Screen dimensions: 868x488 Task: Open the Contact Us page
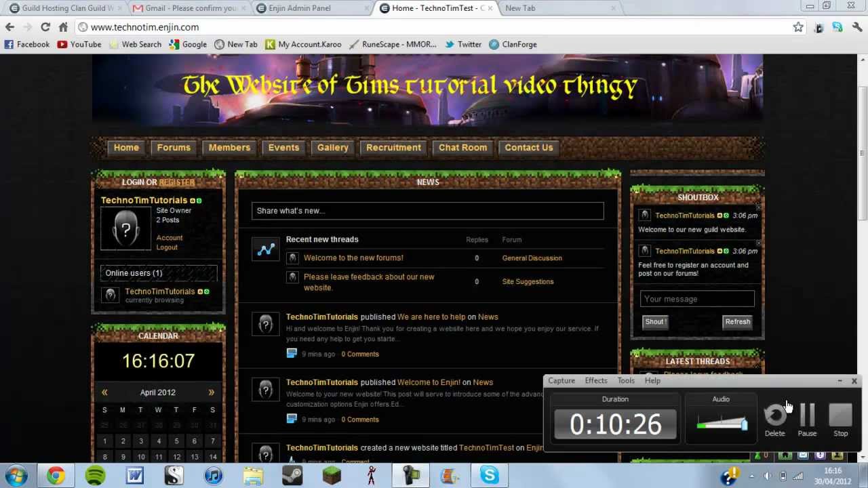point(529,148)
